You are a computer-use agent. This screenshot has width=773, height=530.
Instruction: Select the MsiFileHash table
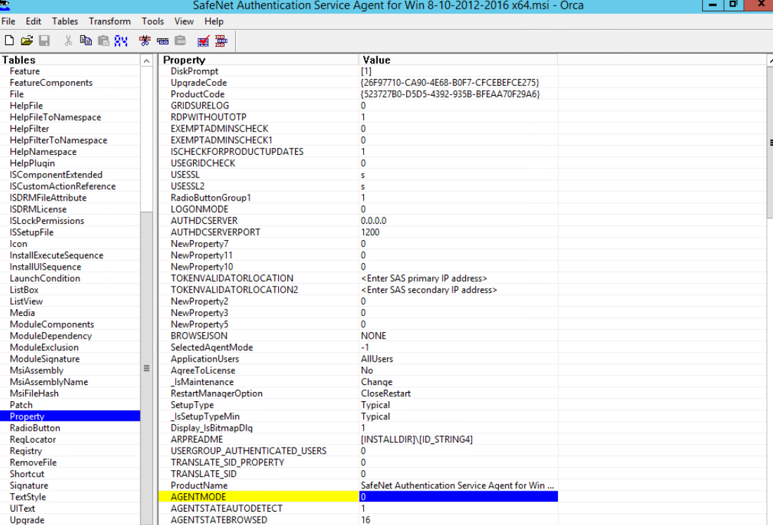34,393
